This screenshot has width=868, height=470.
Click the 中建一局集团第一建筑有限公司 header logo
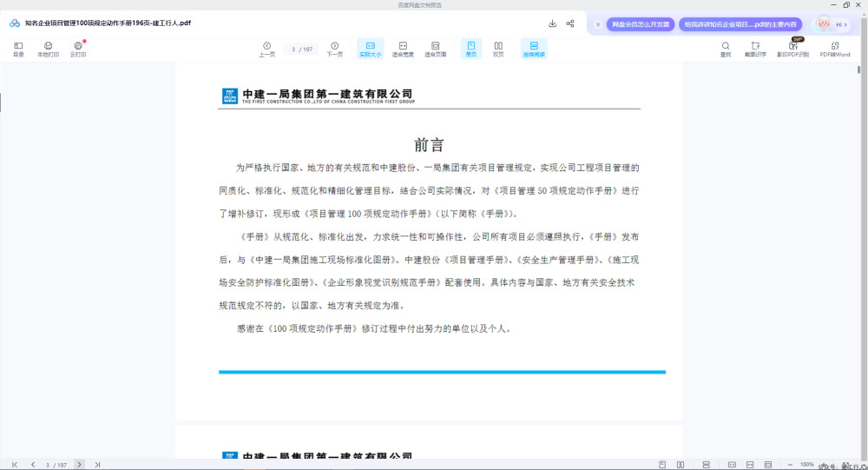tap(319, 96)
